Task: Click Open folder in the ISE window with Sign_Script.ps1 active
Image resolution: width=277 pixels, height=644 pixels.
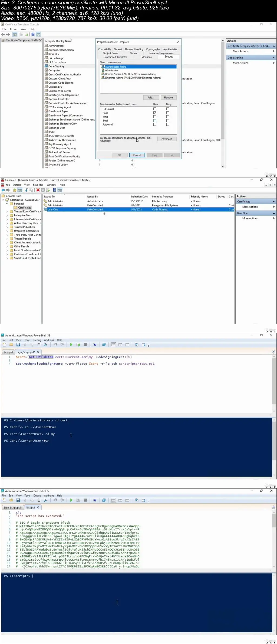Action: click(x=11, y=345)
